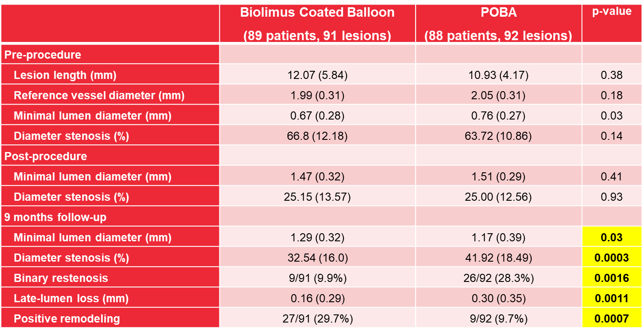Image resolution: width=644 pixels, height=332 pixels.
Task: Select the 9 months follow-up heading
Action: coord(55,217)
